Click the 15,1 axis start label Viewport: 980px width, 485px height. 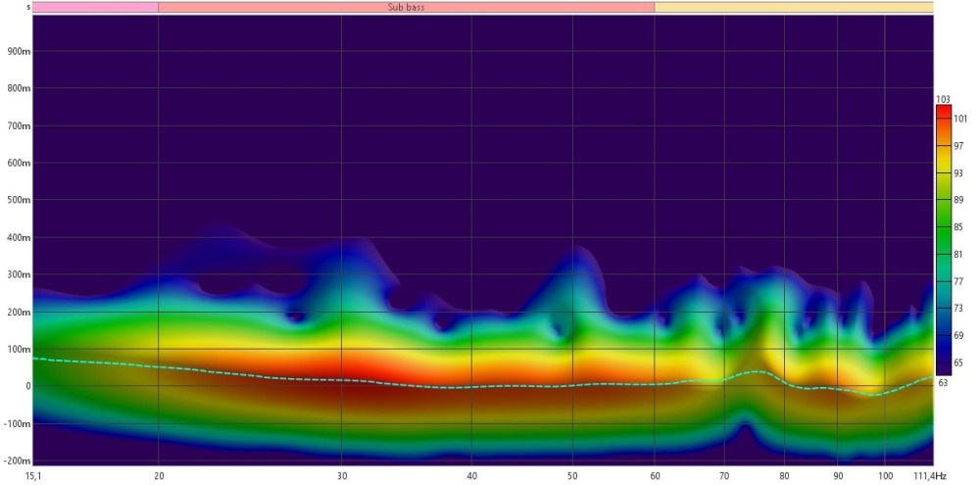pyautogui.click(x=33, y=475)
